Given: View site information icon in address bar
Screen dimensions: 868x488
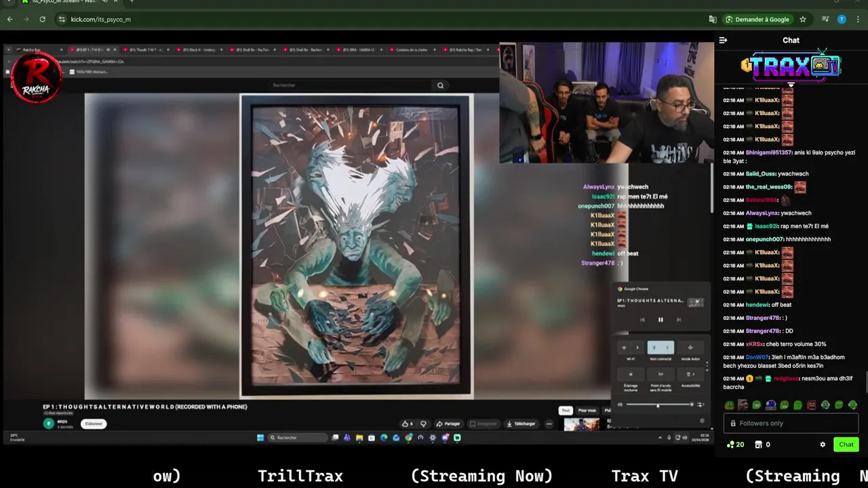Looking at the screenshot, I should tap(62, 19).
